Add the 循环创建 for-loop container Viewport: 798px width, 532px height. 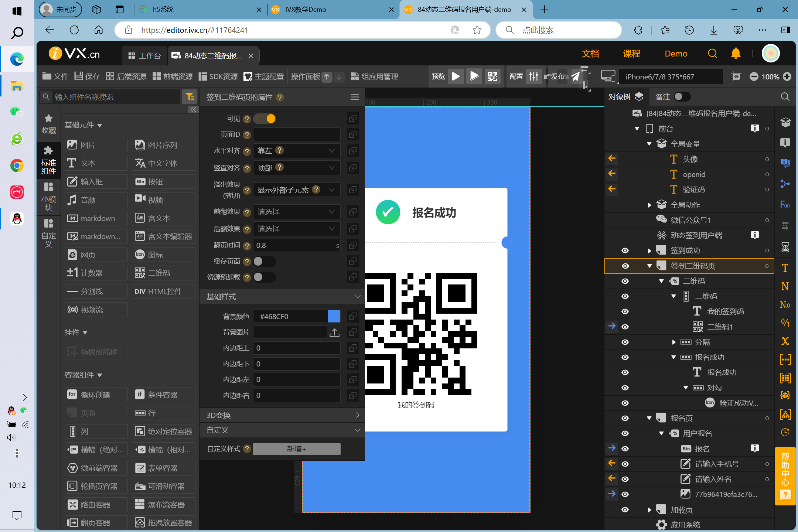pos(96,395)
